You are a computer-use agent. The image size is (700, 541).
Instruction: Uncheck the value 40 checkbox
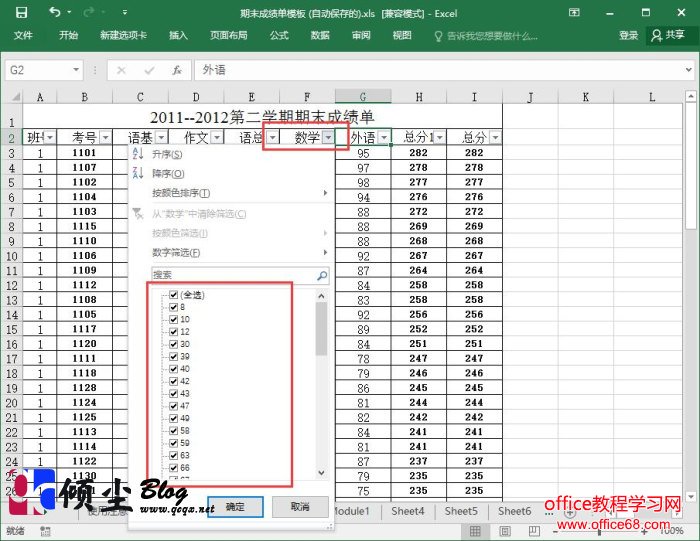(x=174, y=369)
